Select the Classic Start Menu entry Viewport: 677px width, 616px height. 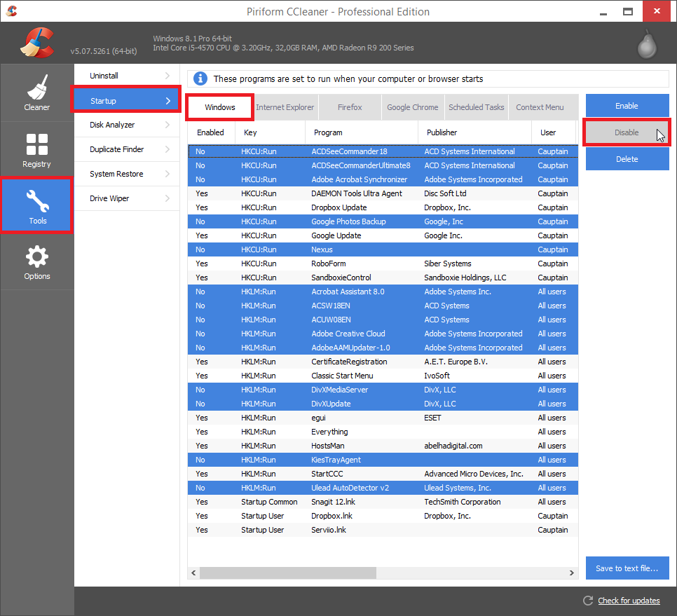tap(383, 376)
